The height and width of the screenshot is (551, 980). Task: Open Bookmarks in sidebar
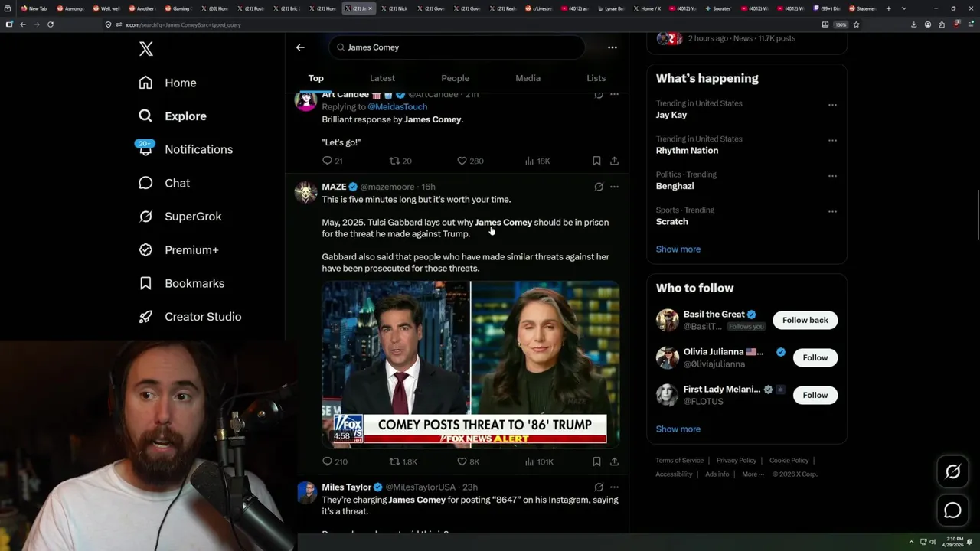pos(181,283)
